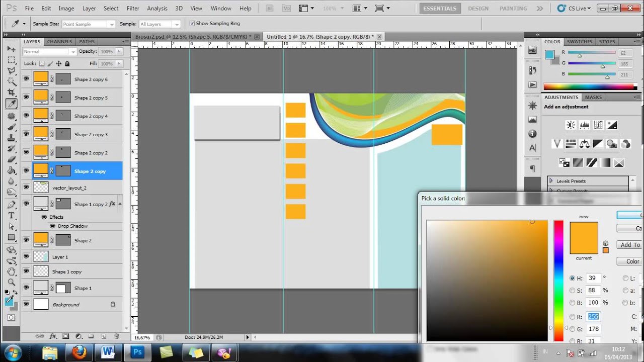The width and height of the screenshot is (644, 362).
Task: Select the Pen tool
Action: click(12, 205)
